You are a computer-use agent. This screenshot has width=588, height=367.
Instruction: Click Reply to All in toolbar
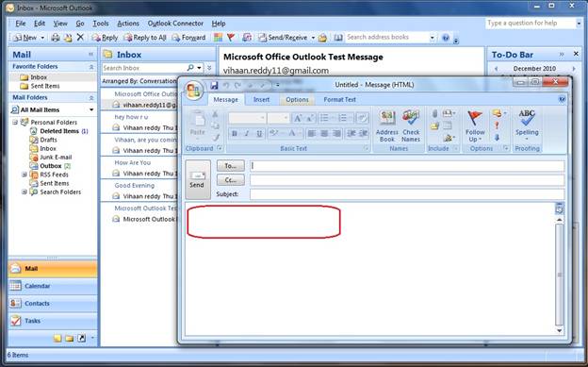pos(145,38)
